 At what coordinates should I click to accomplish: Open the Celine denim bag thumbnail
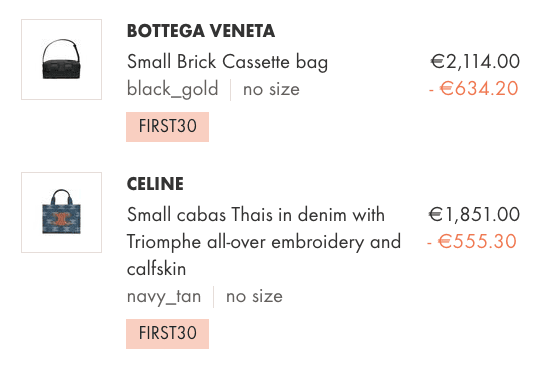62,212
